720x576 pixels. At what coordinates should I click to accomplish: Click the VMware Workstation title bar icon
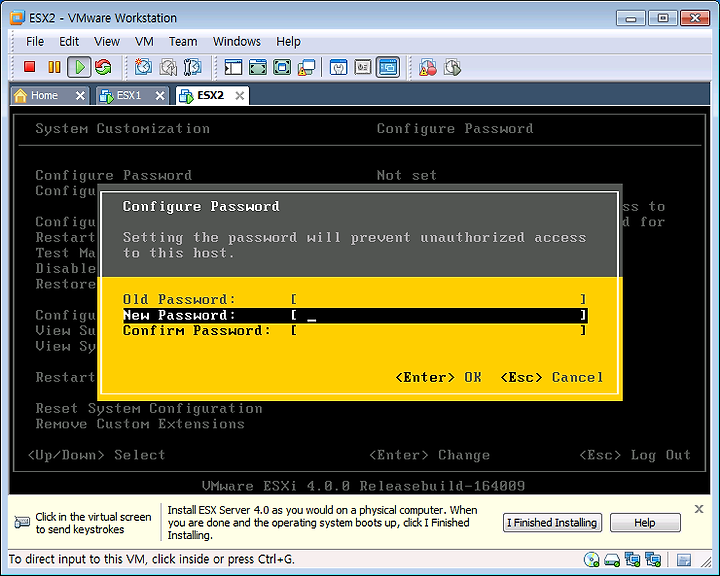click(17, 17)
